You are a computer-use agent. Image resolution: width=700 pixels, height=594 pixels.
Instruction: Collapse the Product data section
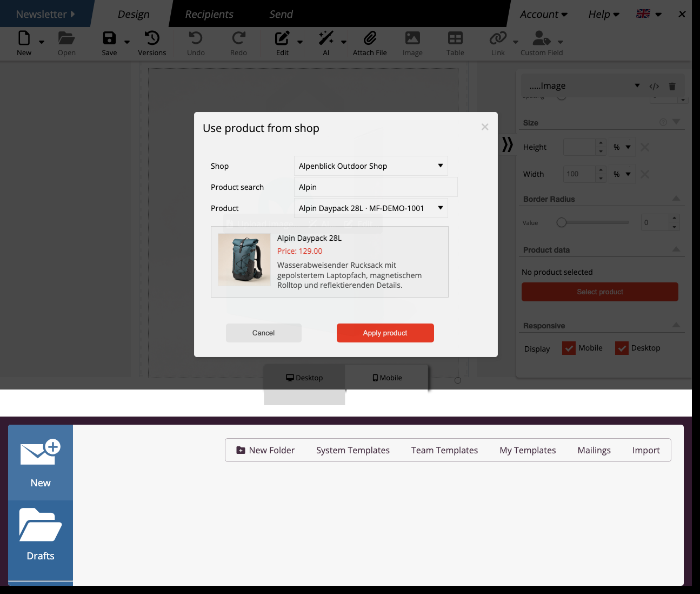[676, 249]
